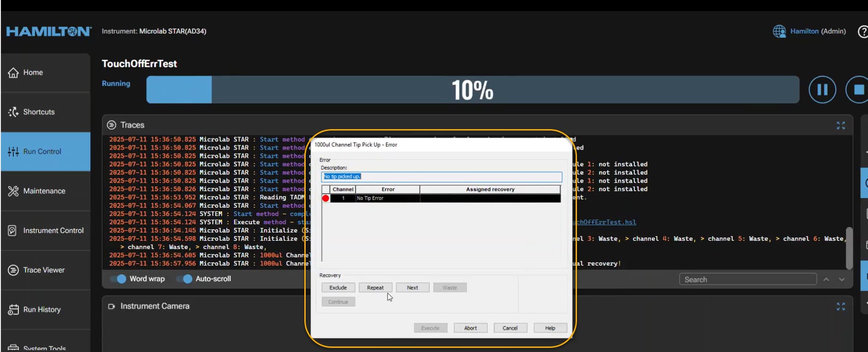Expand the Traces panel to fullscreen
The height and width of the screenshot is (352, 868).
(840, 125)
